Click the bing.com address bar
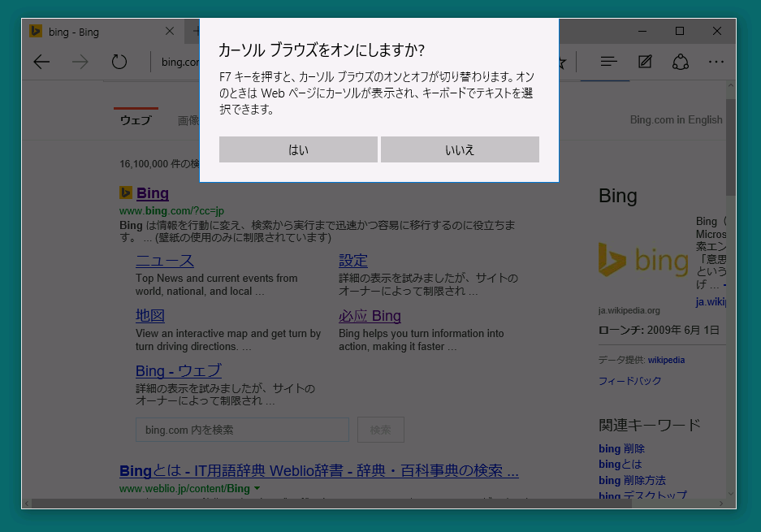 [x=180, y=62]
